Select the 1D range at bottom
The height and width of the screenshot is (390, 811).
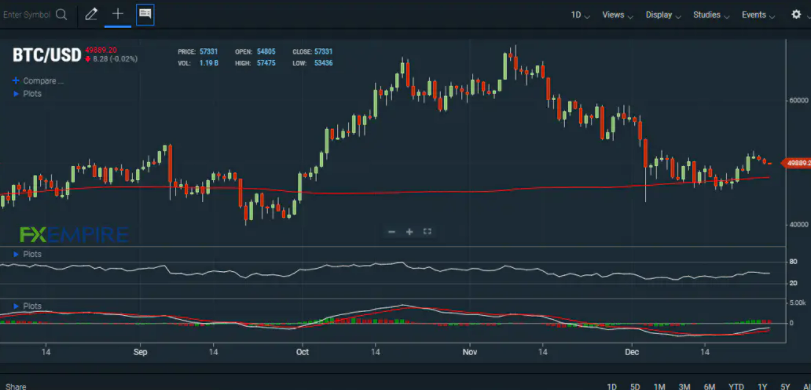(611, 386)
